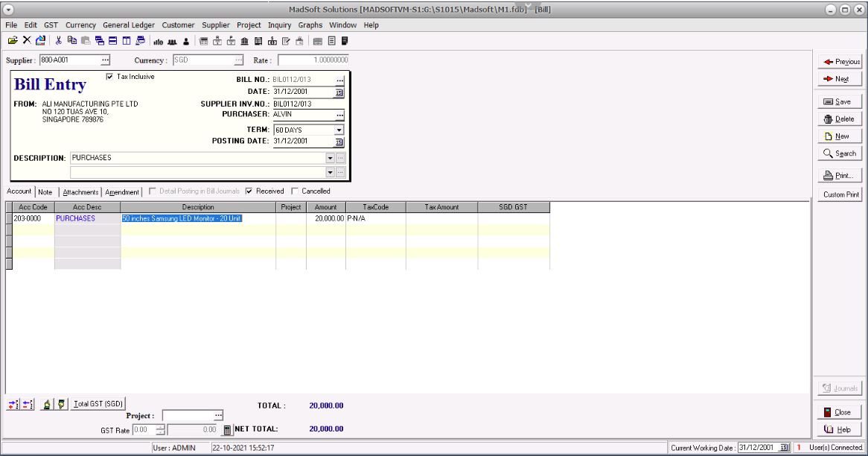
Task: Click the single person toolbar icon
Action: coord(186,41)
